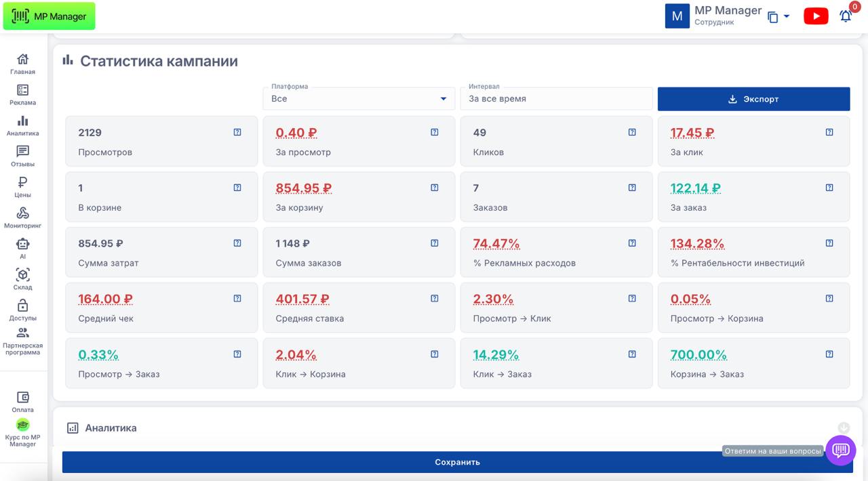Click the notifications bell icon

pos(846,16)
